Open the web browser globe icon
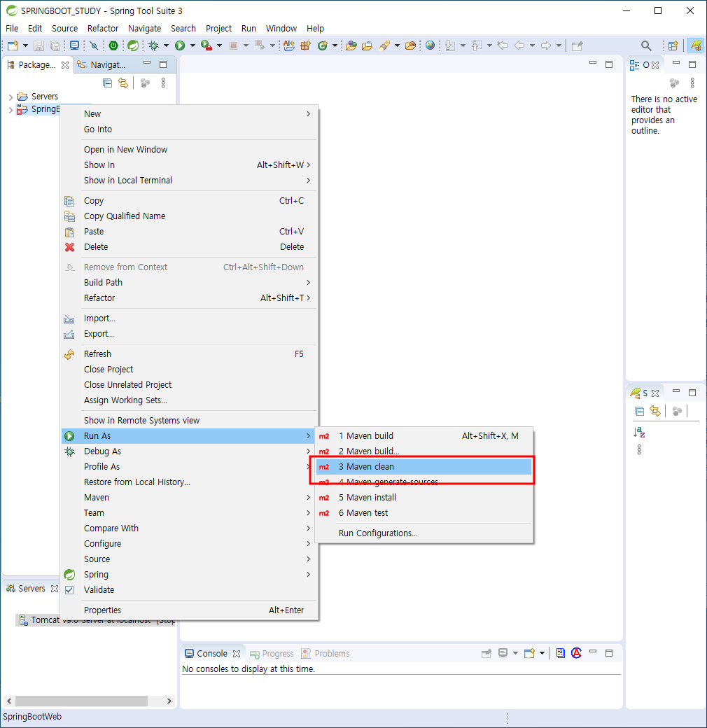This screenshot has height=728, width=707. 430,45
